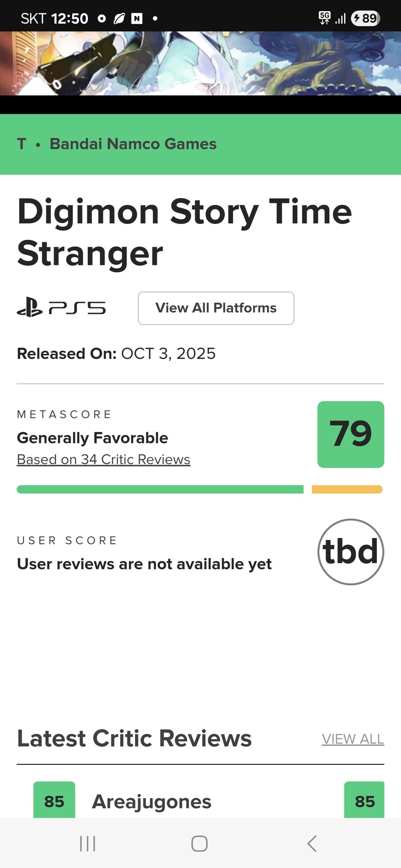Viewport: 401px width, 868px height.
Task: Open the Areajugones critic review
Action: (151, 802)
